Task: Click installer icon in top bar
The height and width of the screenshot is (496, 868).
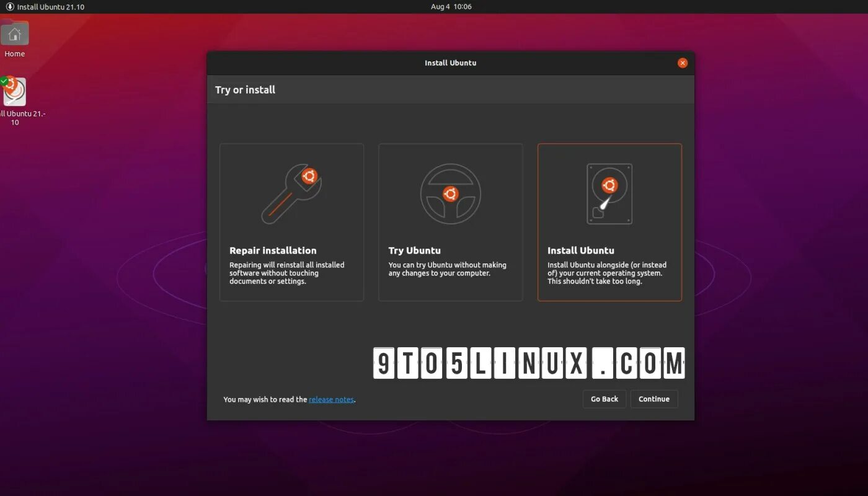Action: [10, 7]
